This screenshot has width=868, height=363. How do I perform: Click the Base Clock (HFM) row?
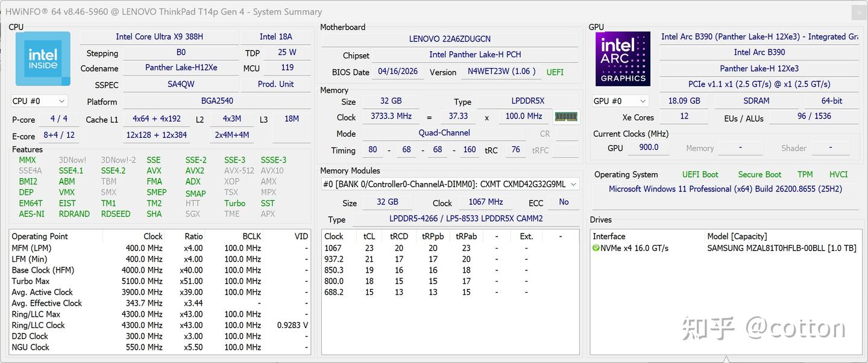point(160,270)
